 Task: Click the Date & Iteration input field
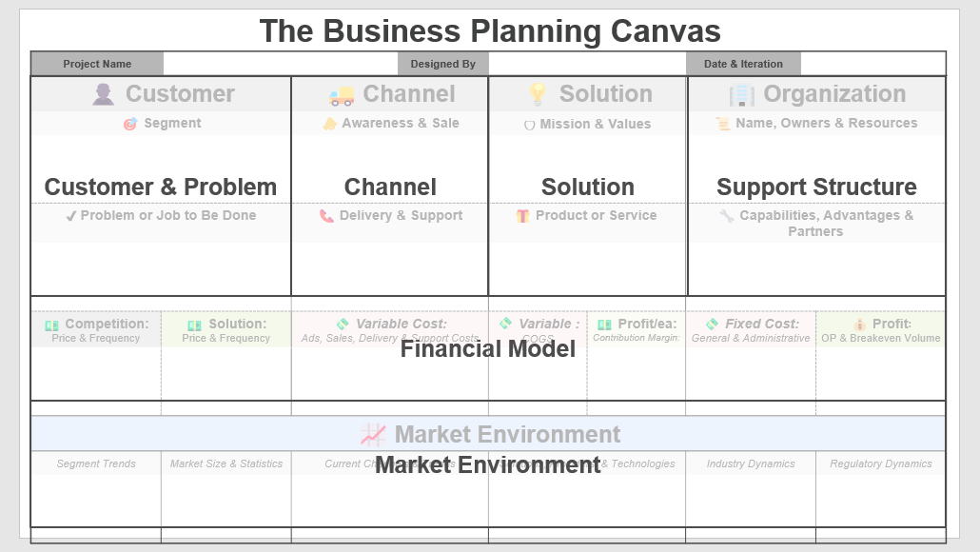873,64
